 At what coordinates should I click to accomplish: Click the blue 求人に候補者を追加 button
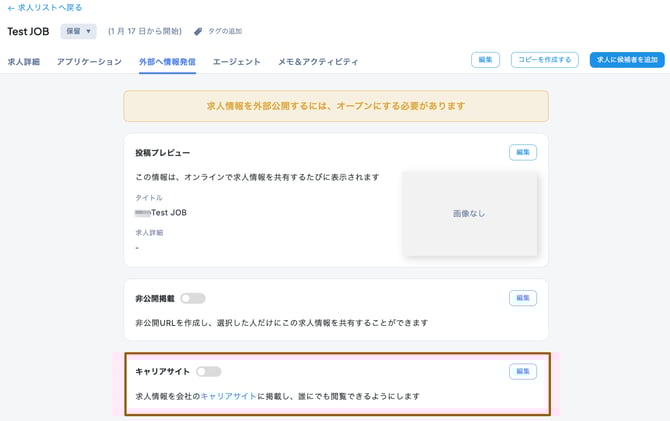tap(627, 60)
